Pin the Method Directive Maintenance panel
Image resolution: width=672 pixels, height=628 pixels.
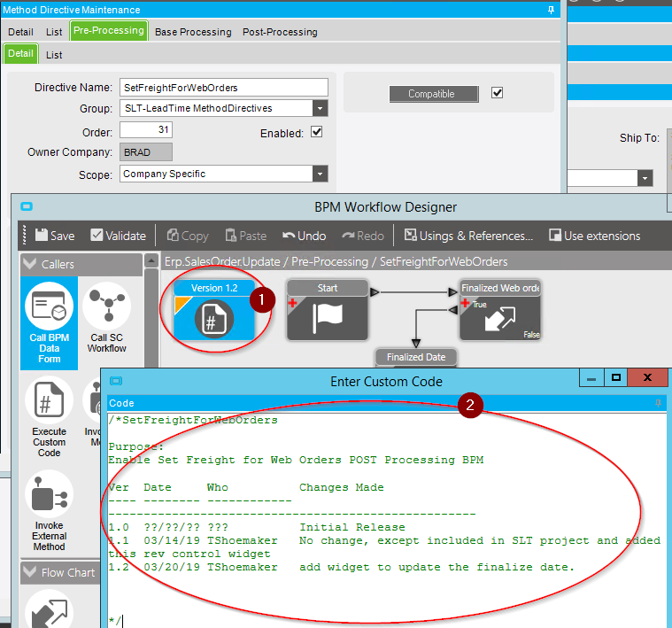coord(551,10)
